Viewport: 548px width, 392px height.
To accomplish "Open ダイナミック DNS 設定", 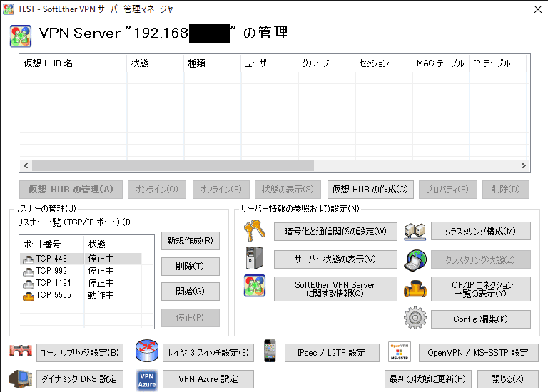I will tap(80, 379).
